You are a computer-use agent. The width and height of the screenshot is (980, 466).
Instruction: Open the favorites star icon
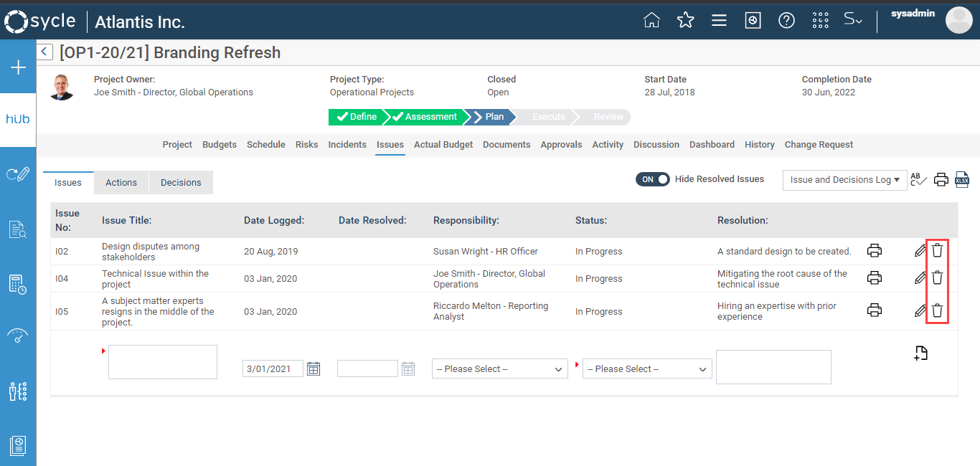pyautogui.click(x=686, y=20)
